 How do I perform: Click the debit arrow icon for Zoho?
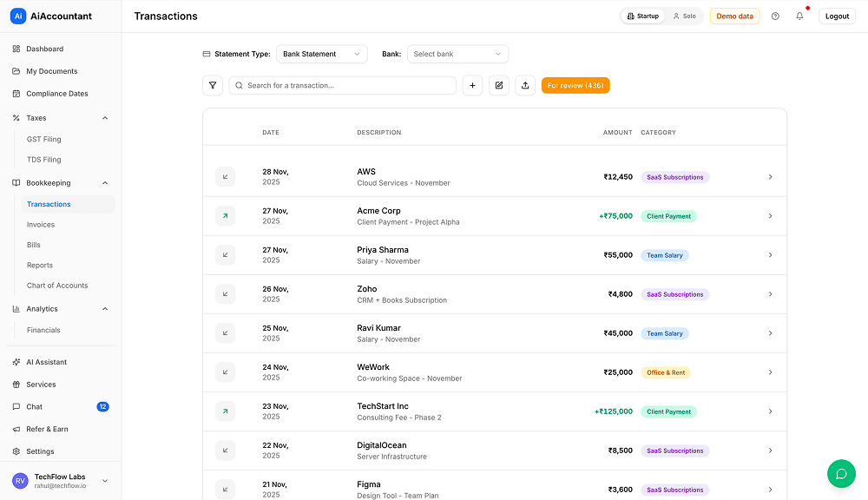point(226,294)
